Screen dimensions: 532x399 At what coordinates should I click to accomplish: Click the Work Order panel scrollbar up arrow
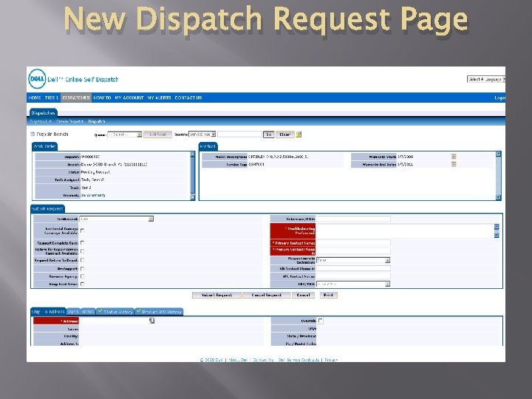(193, 154)
